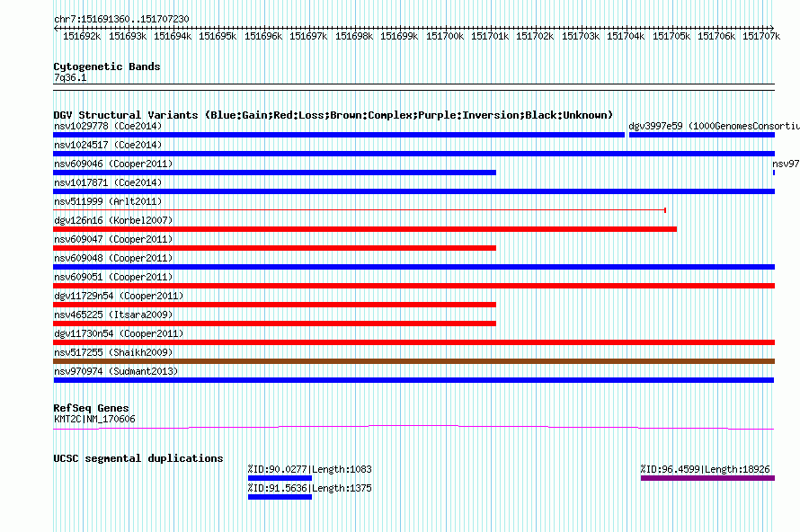Click the nsv1029778 (Coe2014) variant label

click(x=108, y=126)
